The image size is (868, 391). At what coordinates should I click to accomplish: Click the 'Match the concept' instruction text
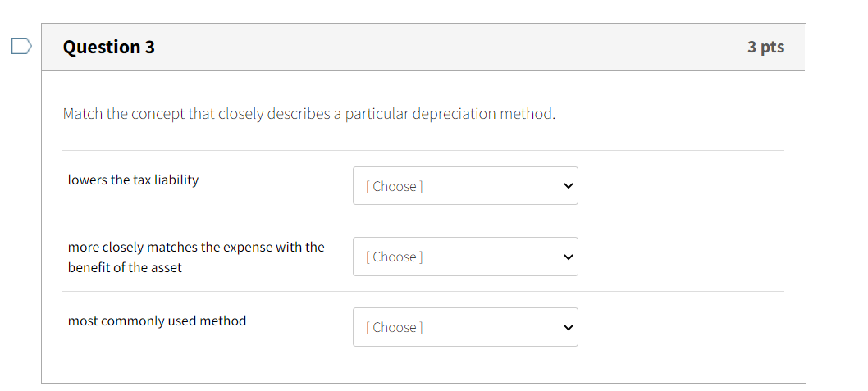click(308, 113)
